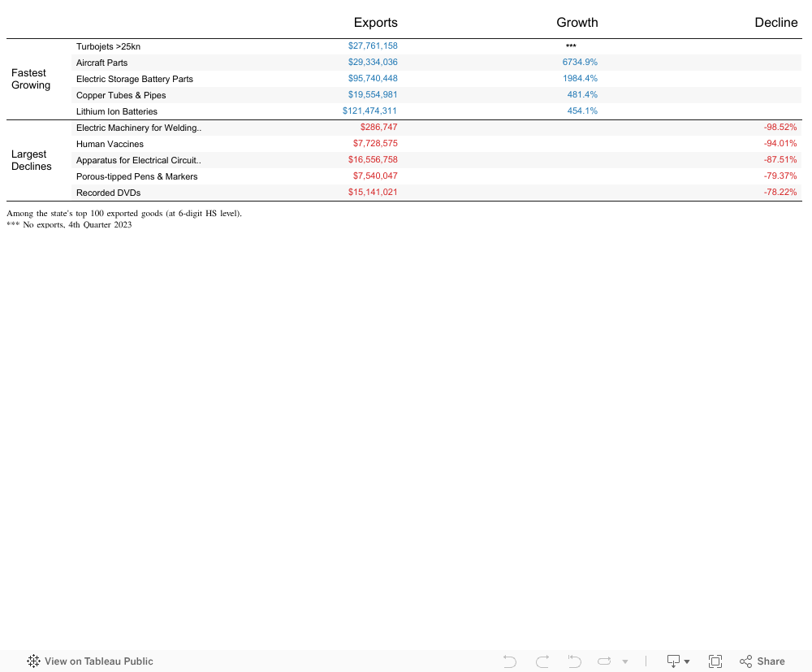Click the Lithium Ion Batteries row label
This screenshot has height=672, width=812.
[x=117, y=111]
